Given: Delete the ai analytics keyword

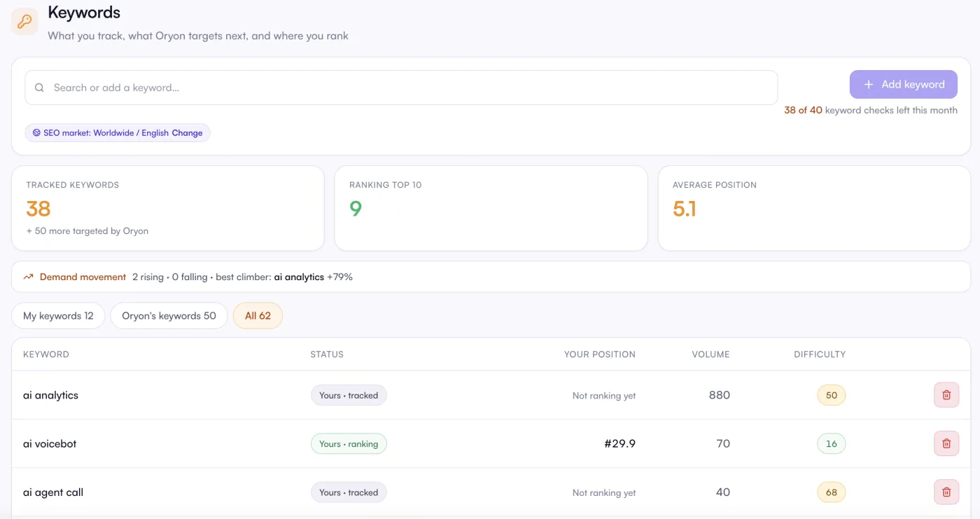Looking at the screenshot, I should click(946, 395).
